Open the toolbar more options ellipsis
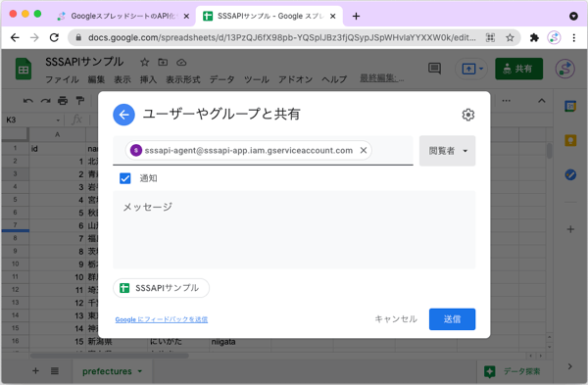 click(507, 101)
